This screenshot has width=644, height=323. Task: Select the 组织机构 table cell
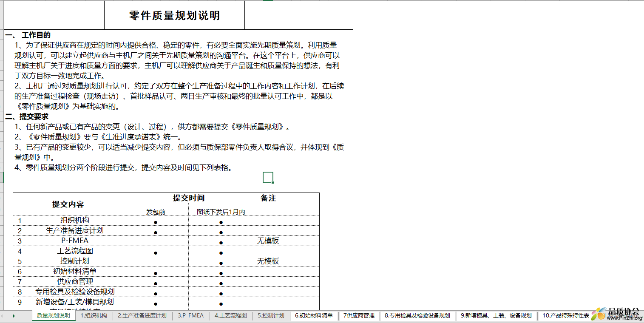pyautogui.click(x=75, y=220)
